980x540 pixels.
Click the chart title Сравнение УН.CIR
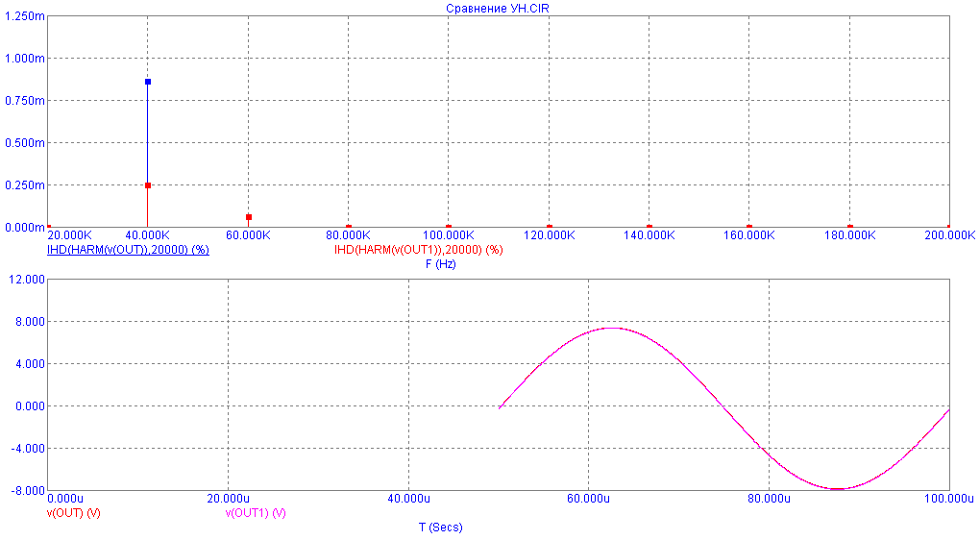(498, 8)
